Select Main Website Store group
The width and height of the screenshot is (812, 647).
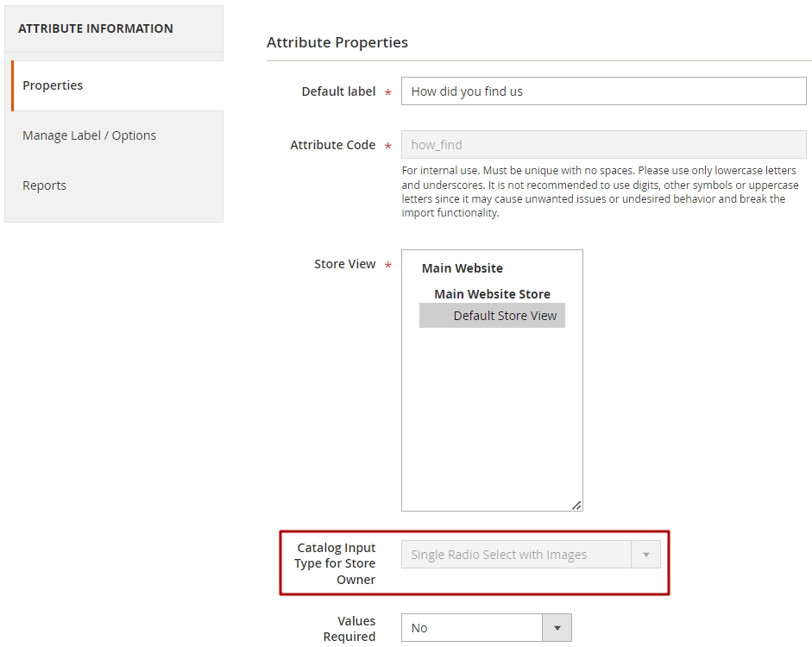point(492,294)
